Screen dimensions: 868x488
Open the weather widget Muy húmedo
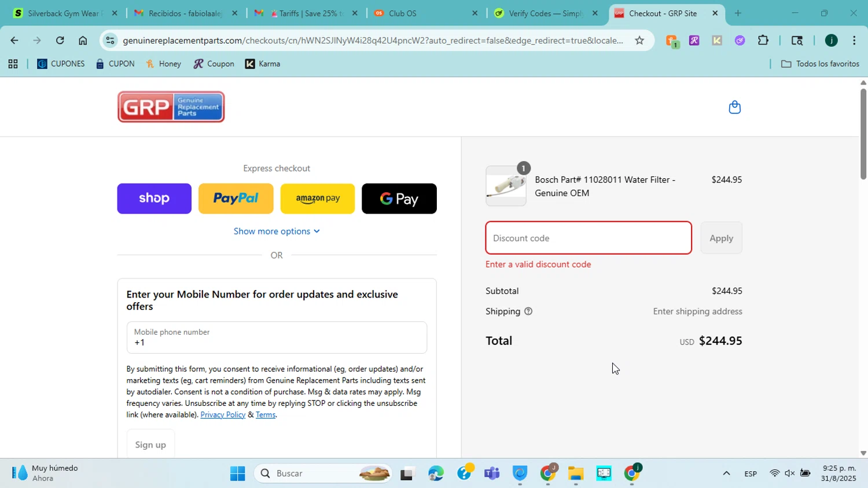(x=46, y=473)
